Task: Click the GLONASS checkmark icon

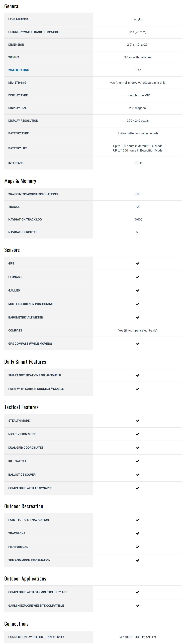Action: tap(138, 277)
